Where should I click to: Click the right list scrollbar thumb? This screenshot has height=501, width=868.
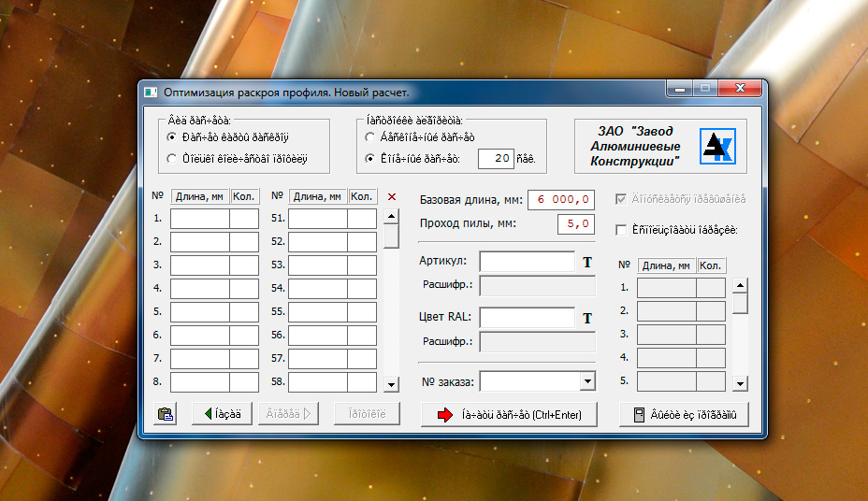740,303
